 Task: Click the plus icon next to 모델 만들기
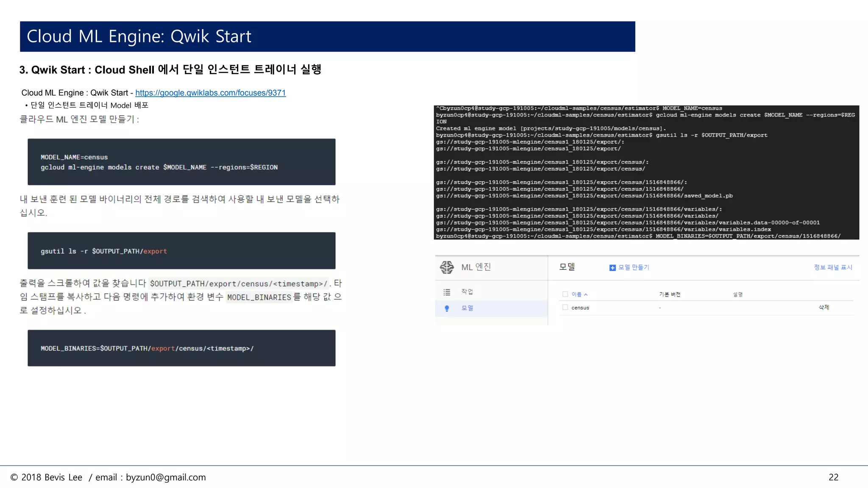point(612,268)
